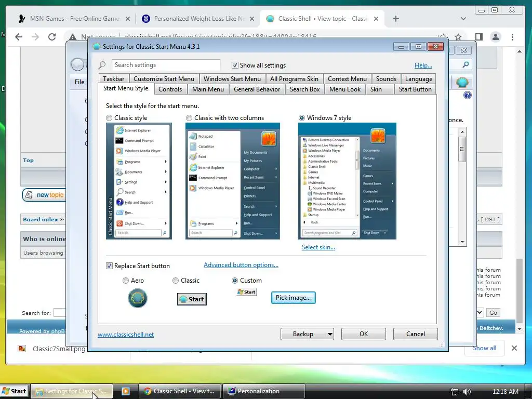Bookmark the page with the star icon
Image resolution: width=532 pixels, height=399 pixels.
point(458,37)
